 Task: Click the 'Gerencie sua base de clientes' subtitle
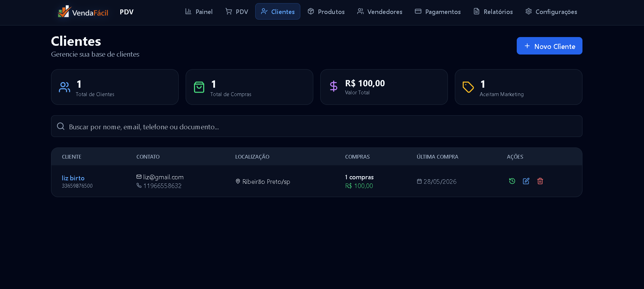coord(95,54)
